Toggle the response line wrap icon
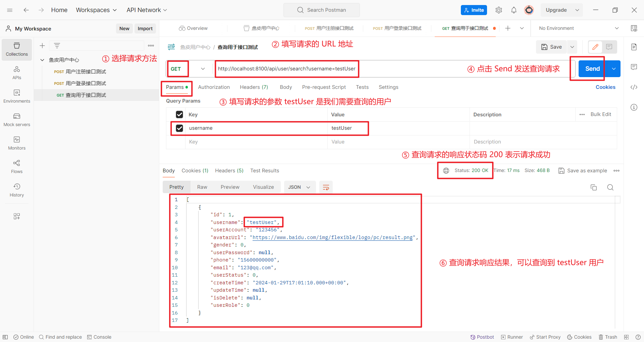This screenshot has height=342, width=644. click(326, 187)
